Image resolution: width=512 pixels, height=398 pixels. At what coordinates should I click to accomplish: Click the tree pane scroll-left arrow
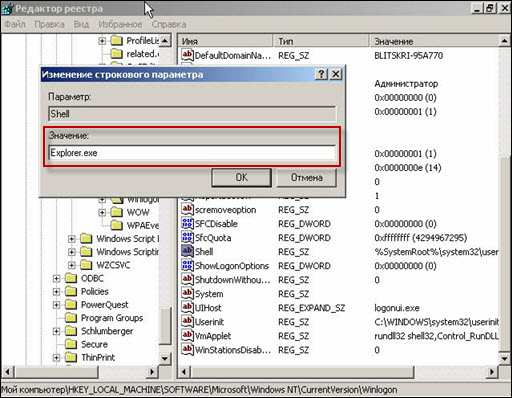[x=8, y=371]
